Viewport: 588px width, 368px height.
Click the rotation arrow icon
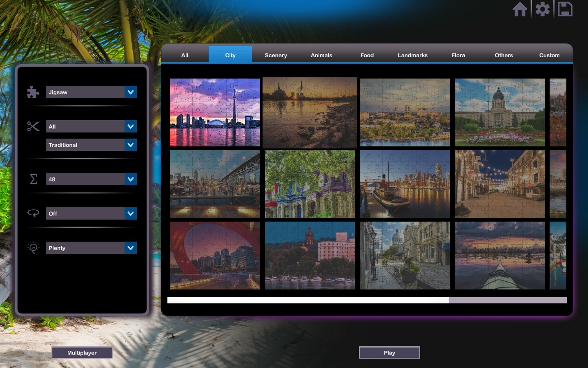click(33, 213)
